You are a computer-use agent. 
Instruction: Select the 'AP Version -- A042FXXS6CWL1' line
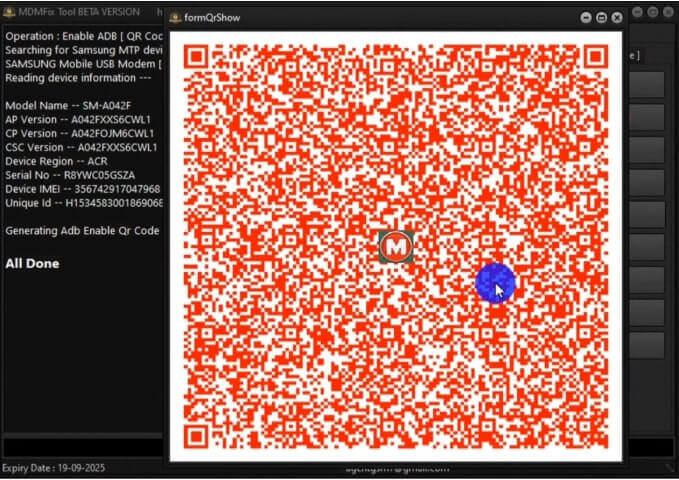(x=78, y=120)
